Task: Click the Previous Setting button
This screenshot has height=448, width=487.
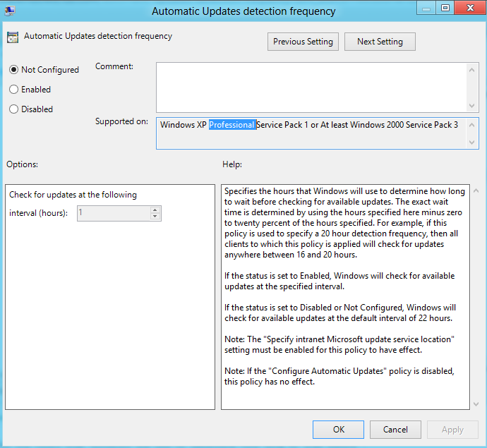Action: (x=303, y=42)
